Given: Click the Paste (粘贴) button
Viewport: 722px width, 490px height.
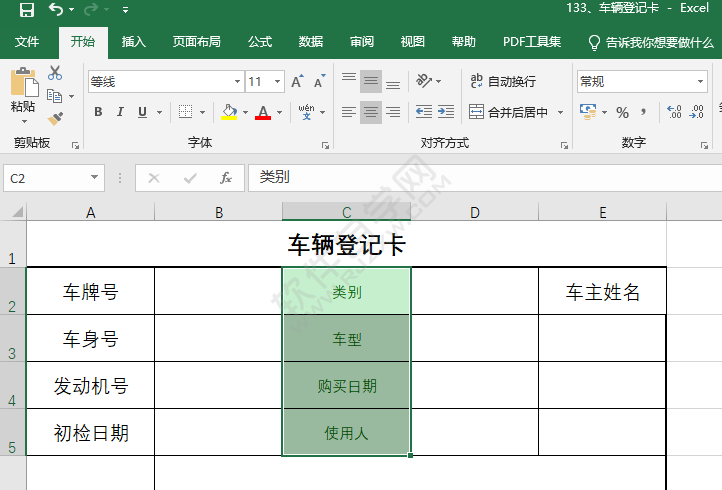Looking at the screenshot, I should pyautogui.click(x=22, y=92).
